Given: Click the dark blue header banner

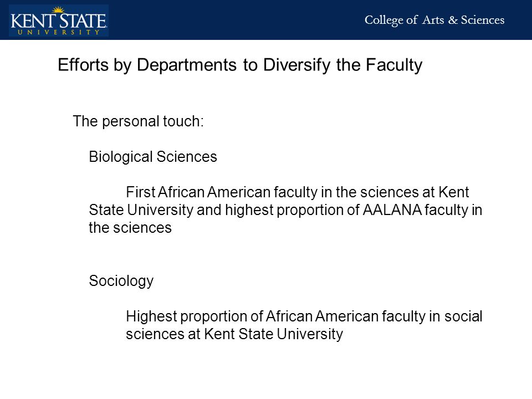Looking at the screenshot, I should pos(266,20).
